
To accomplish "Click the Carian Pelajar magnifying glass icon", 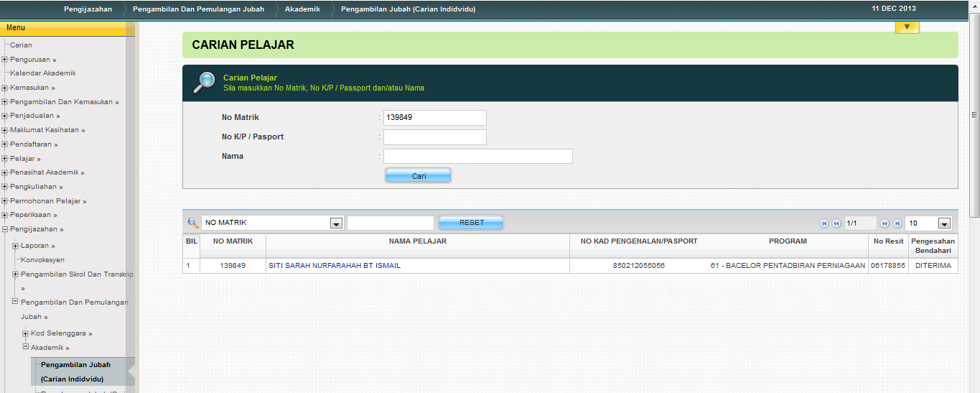I will [x=204, y=83].
